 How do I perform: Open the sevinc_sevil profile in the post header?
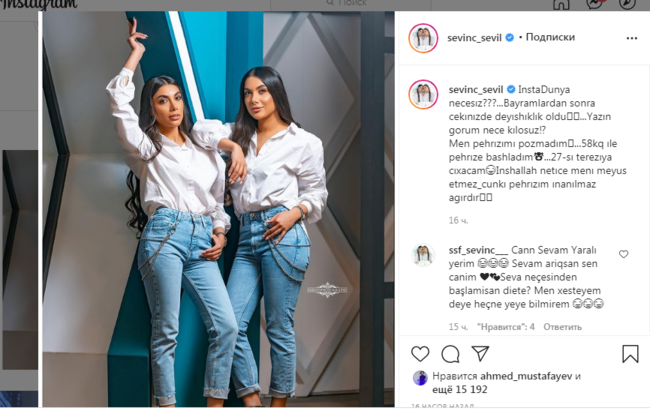tap(474, 38)
